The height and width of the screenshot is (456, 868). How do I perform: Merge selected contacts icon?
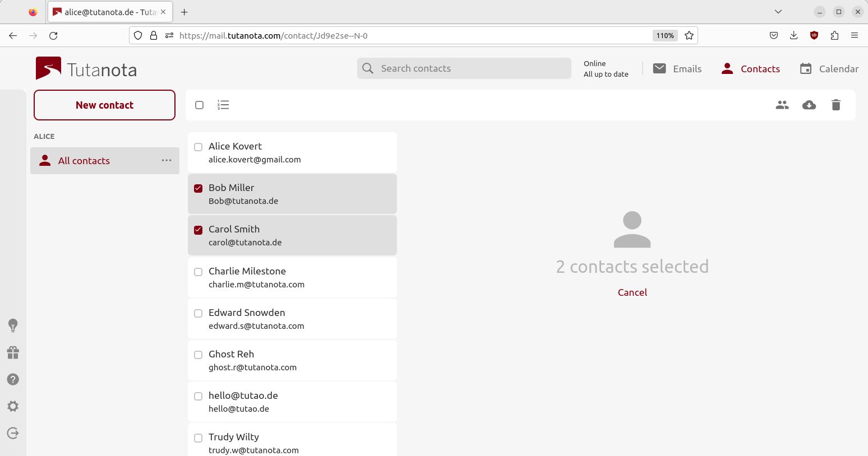click(x=782, y=105)
